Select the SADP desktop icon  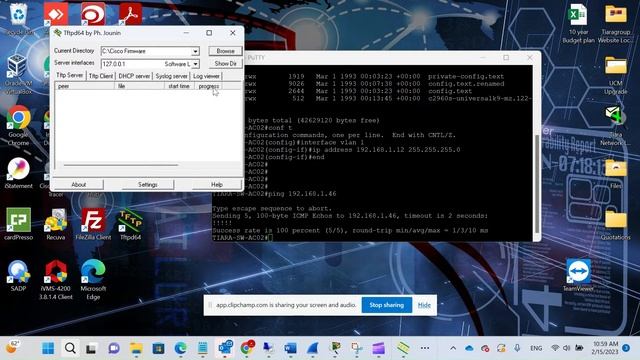click(x=18, y=276)
